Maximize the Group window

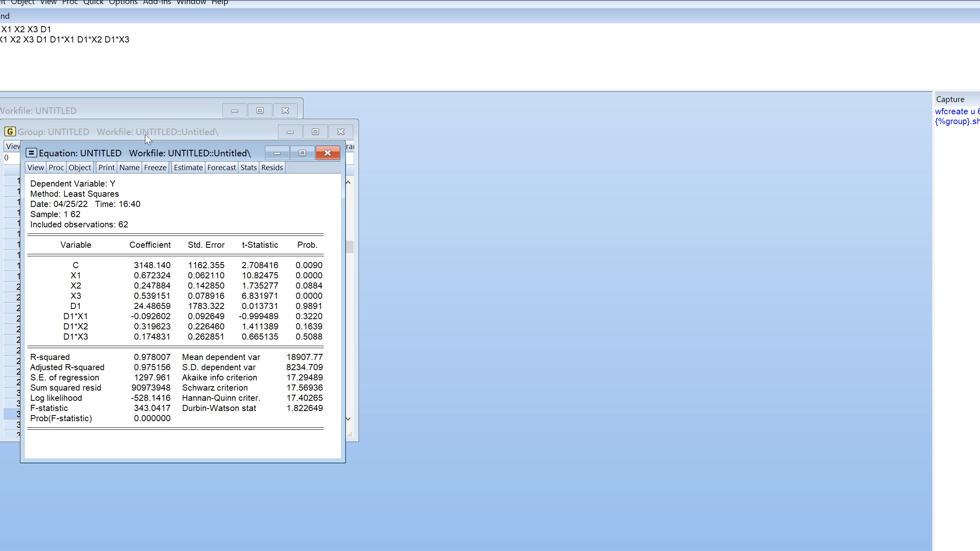315,132
